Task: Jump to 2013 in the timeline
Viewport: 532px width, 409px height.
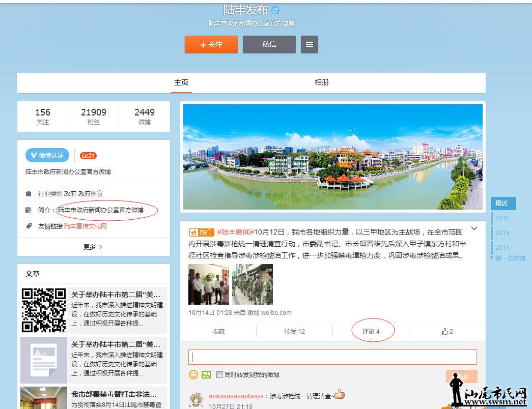Action: pos(502,248)
